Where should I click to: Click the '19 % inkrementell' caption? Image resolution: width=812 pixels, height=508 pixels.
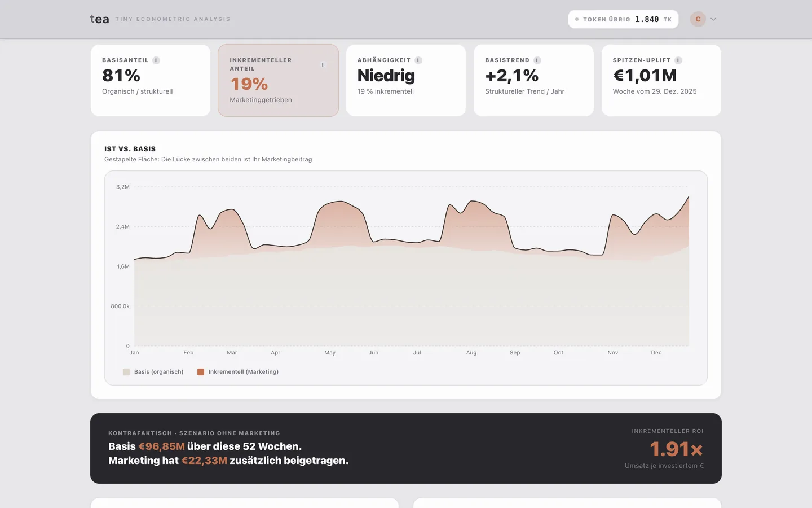(386, 91)
